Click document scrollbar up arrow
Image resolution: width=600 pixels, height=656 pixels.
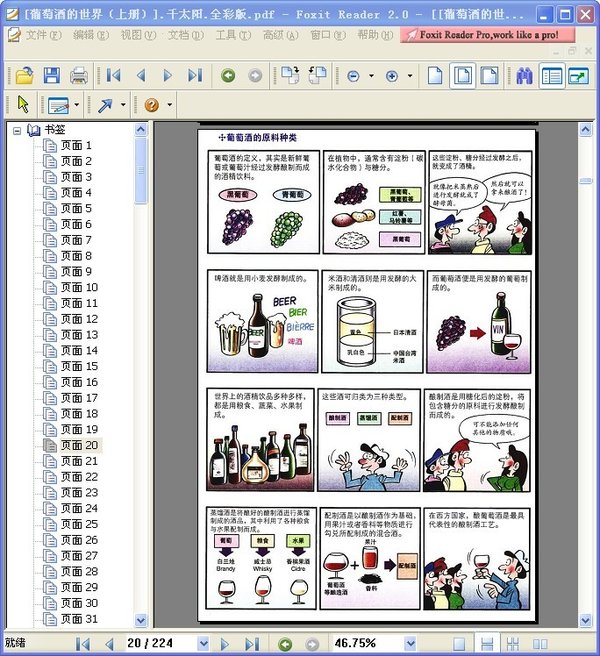coord(585,130)
